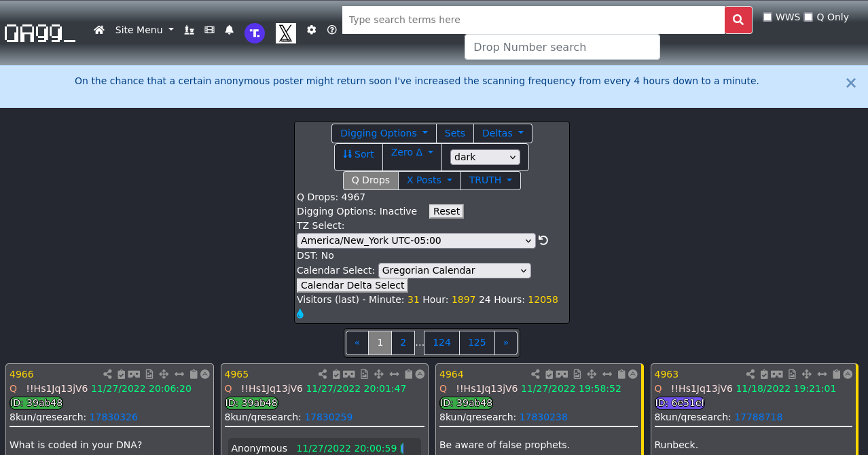Go to previous page with « arrow
The image size is (868, 455).
(357, 342)
